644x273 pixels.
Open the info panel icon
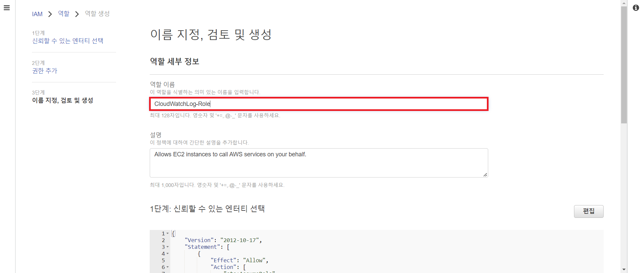(x=636, y=8)
